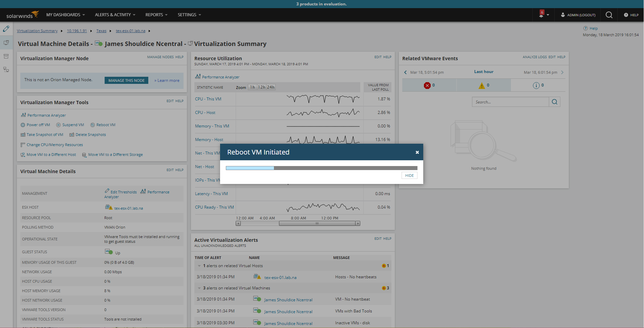Click the SolarWinds logo
644x328 pixels.
click(x=22, y=15)
